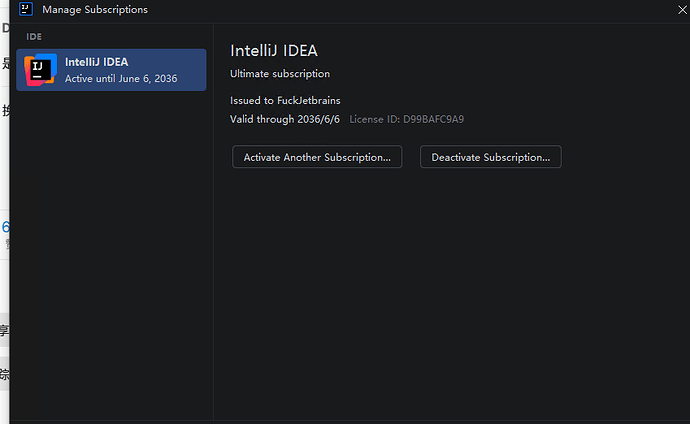Click the IntelliJ IDEA heading in details pane
The height and width of the screenshot is (424, 690).
[274, 51]
